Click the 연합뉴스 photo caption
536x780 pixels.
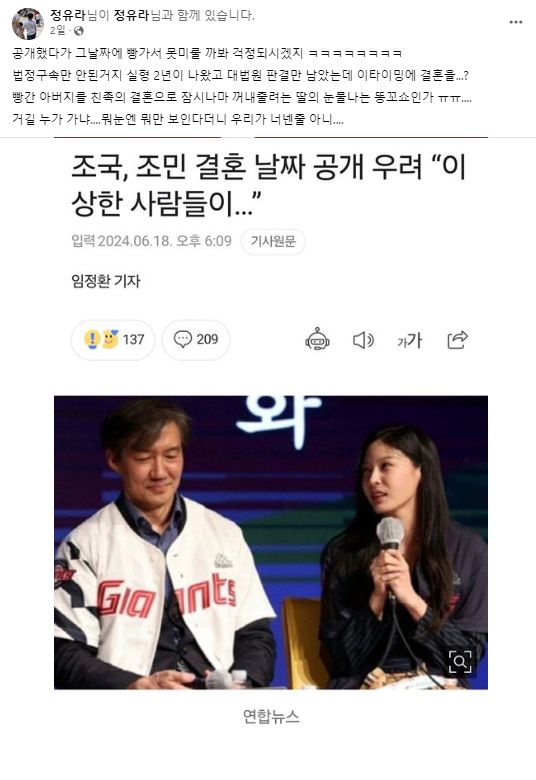pos(271,716)
